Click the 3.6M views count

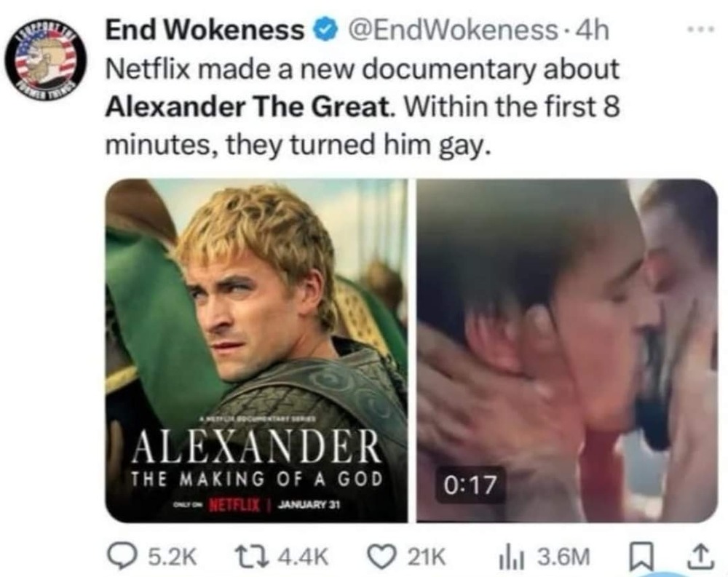(564, 557)
